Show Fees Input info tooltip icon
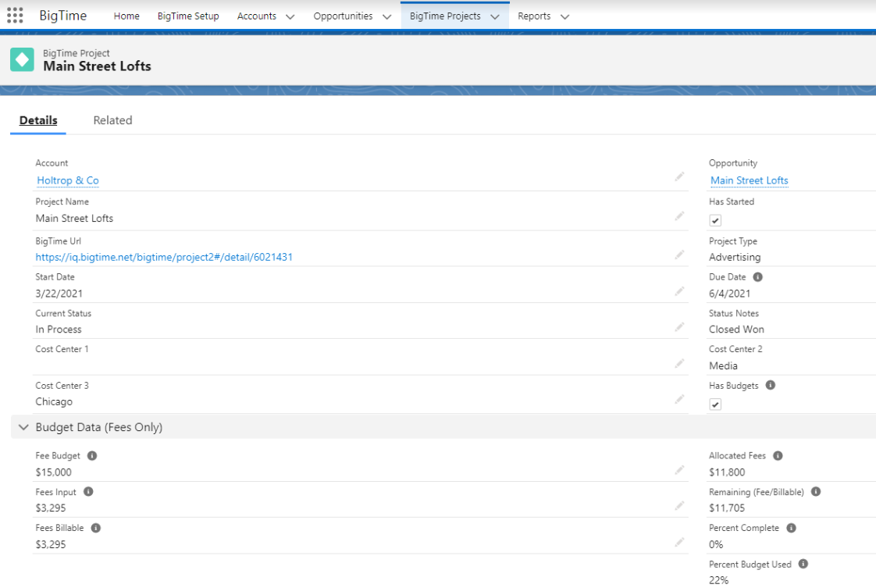This screenshot has width=876, height=588. 88,492
